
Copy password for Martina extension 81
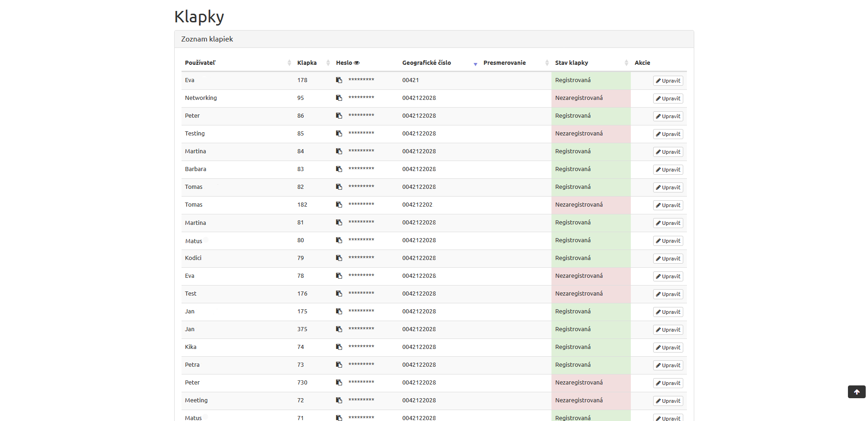click(x=339, y=223)
